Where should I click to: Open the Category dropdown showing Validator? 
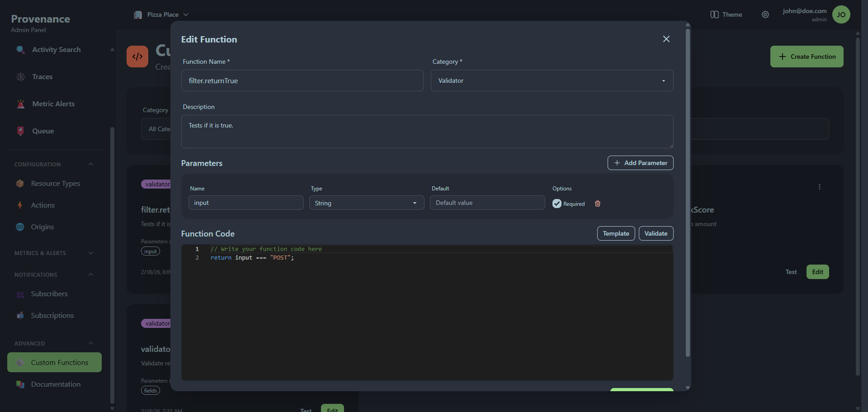[x=552, y=81]
